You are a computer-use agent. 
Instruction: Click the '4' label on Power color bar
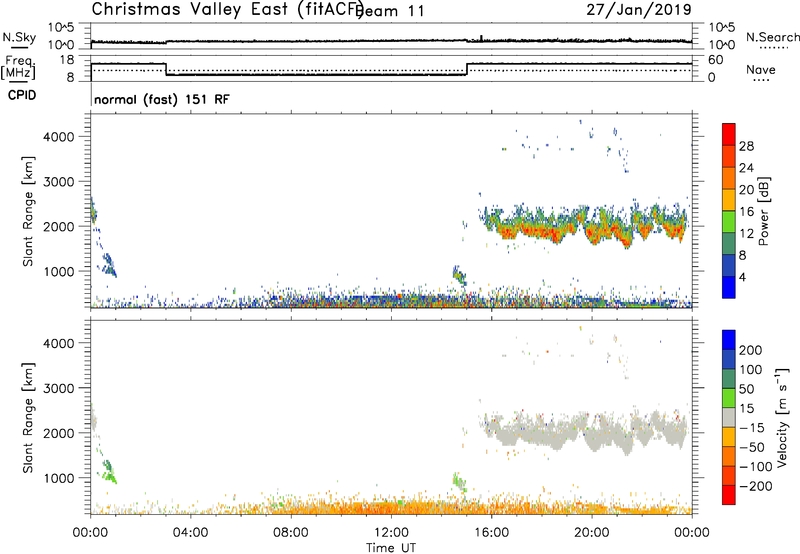pos(743,277)
